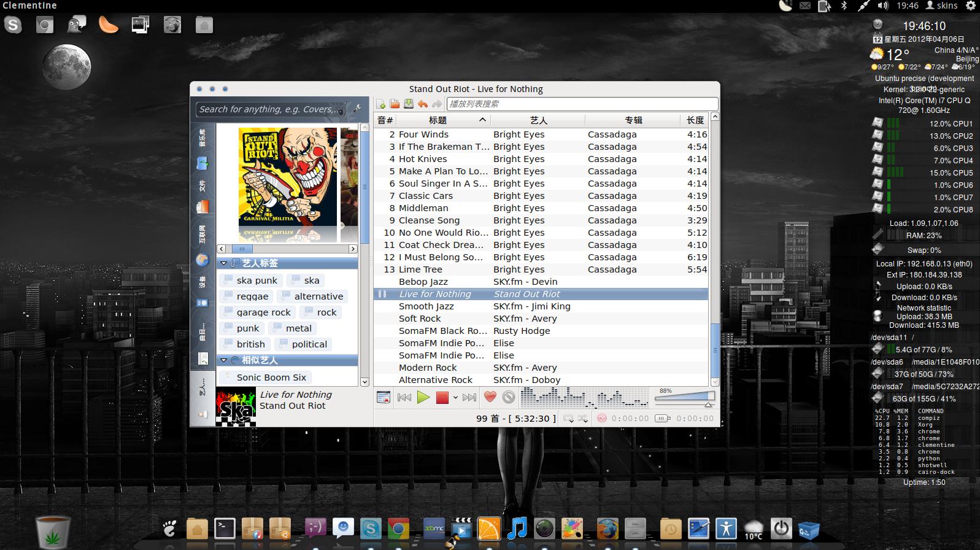Viewport: 980px width, 550px height.
Task: Select the SomaFM Black Ro... row
Action: 541,331
